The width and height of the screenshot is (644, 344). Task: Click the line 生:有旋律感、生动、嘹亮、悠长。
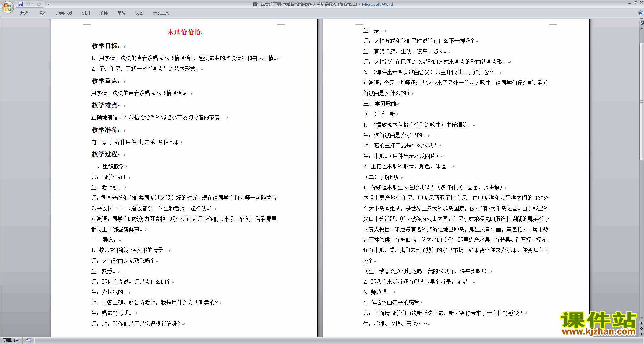[x=405, y=51]
